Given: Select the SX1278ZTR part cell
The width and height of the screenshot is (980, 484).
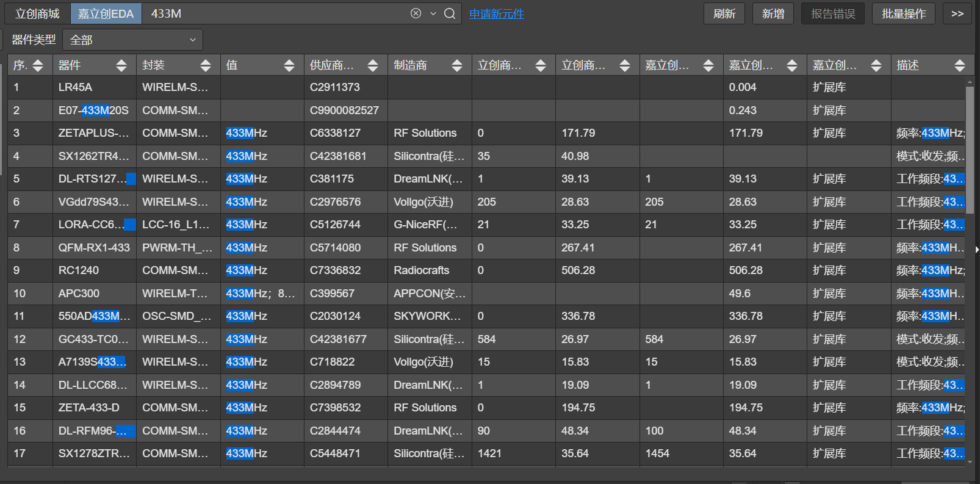Looking at the screenshot, I should pos(94,453).
